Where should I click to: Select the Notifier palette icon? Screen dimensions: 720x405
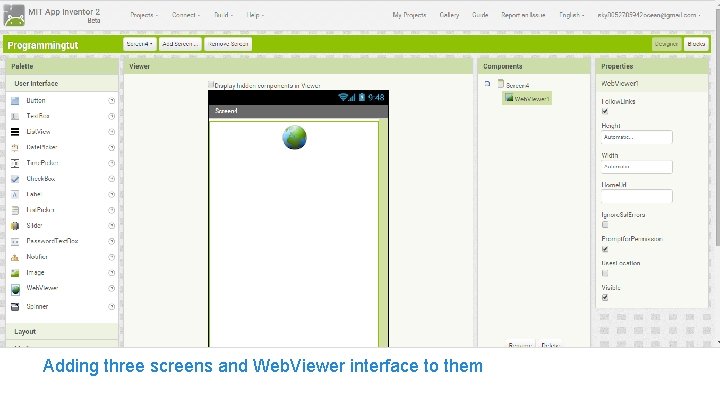tap(15, 257)
